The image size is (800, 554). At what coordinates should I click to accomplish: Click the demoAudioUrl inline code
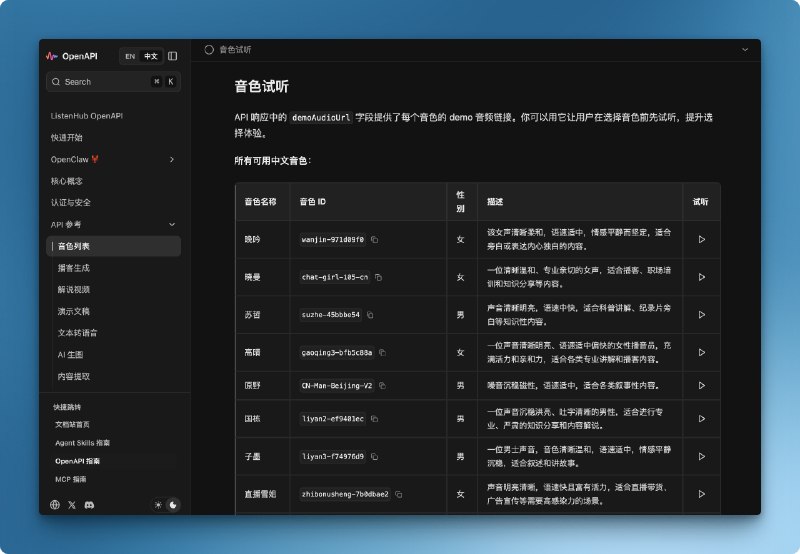point(321,118)
